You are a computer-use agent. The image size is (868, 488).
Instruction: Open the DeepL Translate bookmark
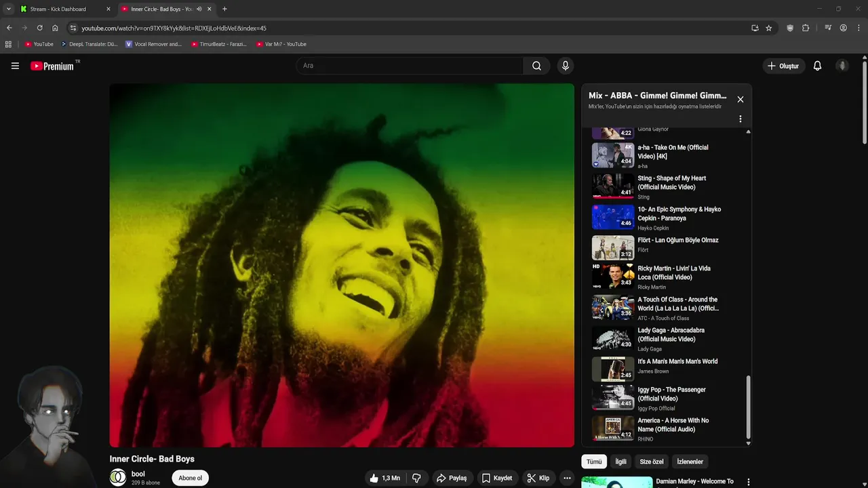[x=89, y=44]
